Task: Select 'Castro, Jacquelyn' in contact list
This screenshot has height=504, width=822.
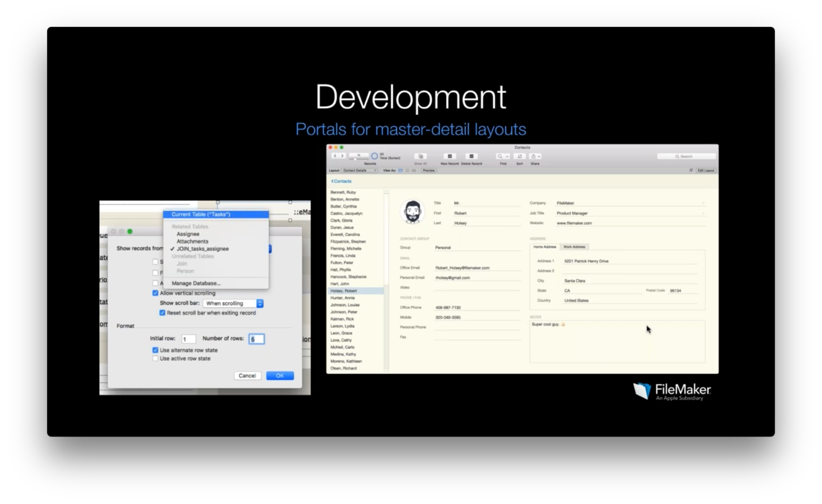Action: [356, 213]
